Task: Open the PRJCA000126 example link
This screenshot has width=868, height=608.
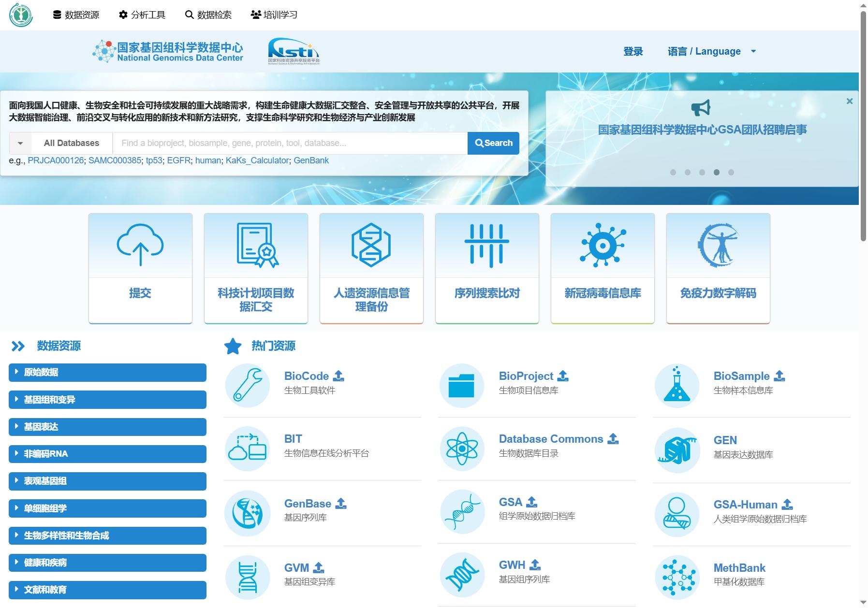Action: [56, 160]
